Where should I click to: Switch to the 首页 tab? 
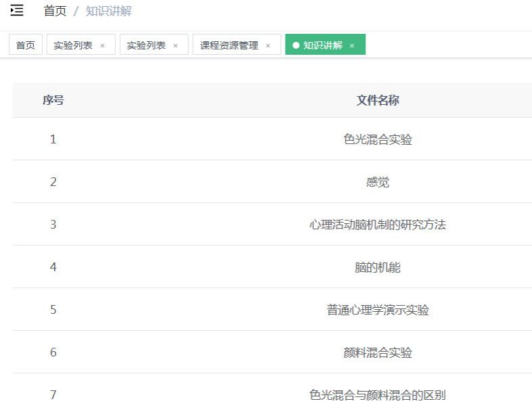click(x=26, y=45)
